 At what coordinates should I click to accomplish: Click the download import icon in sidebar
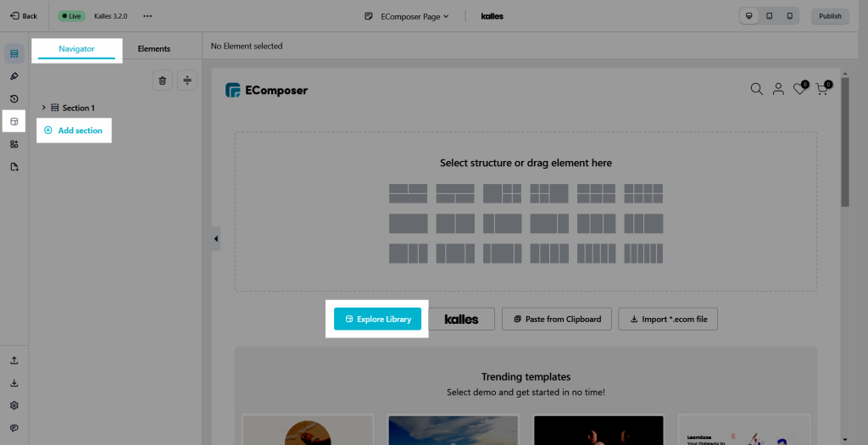[14, 383]
